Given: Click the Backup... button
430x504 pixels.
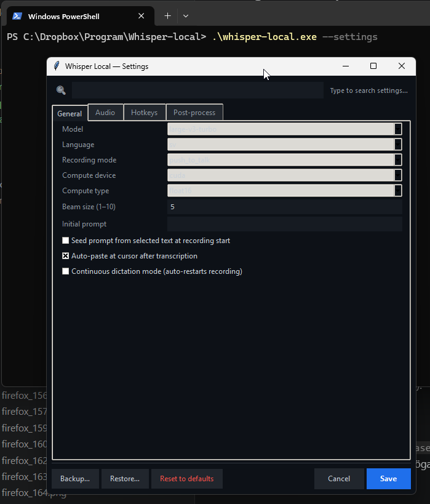Looking at the screenshot, I should (x=75, y=479).
